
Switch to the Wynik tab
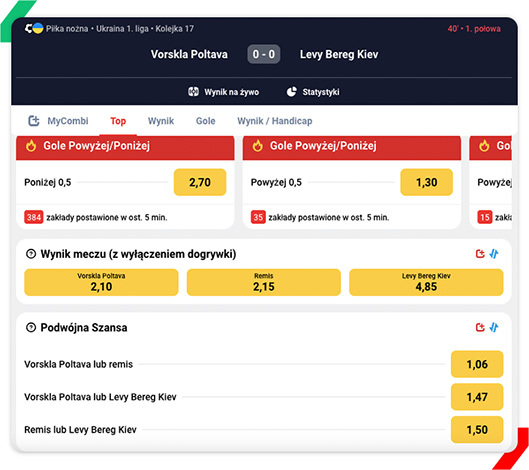pos(161,121)
